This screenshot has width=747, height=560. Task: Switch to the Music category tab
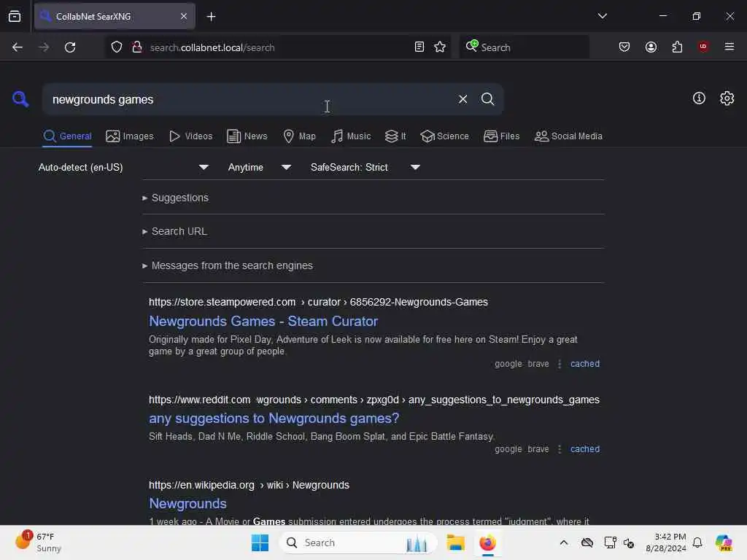click(x=351, y=136)
